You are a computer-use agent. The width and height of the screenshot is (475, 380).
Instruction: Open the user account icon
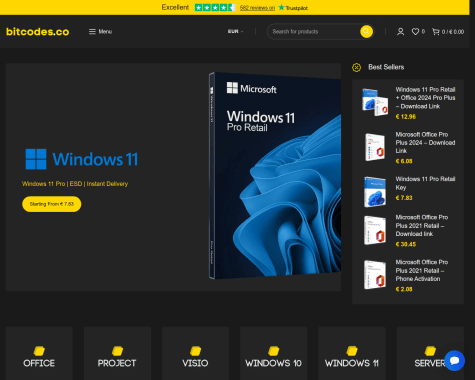click(x=401, y=32)
